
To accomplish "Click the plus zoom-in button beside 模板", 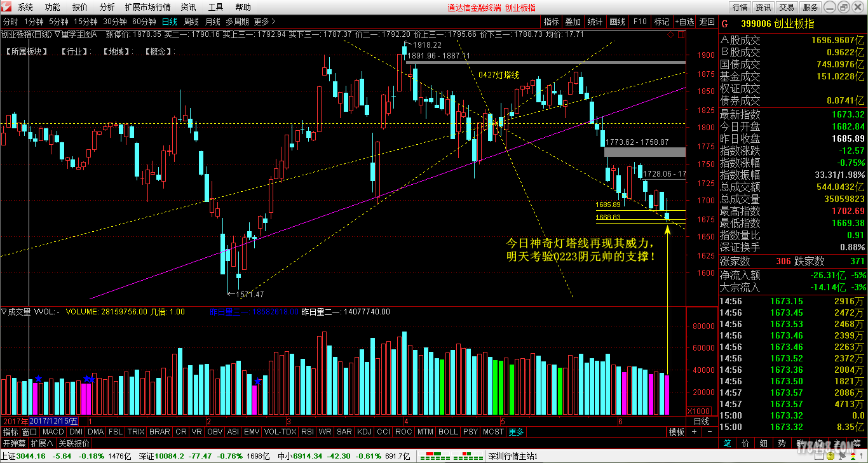I will click(x=694, y=432).
